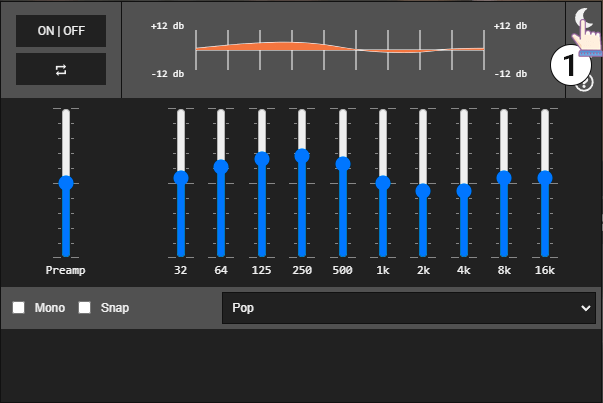The width and height of the screenshot is (603, 403).
Task: Click the 2k band slider handle
Action: click(423, 191)
